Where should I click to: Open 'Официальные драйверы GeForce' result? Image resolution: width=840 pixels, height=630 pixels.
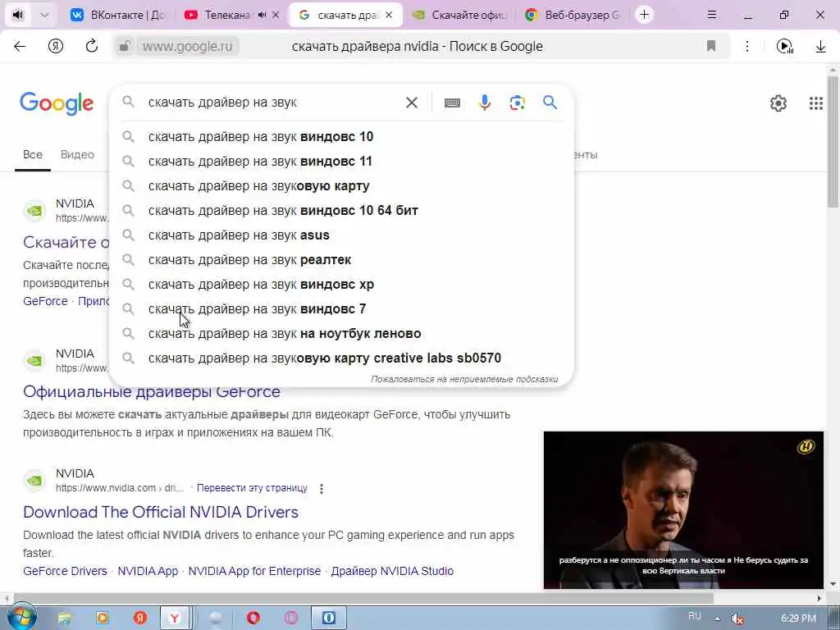152,391
